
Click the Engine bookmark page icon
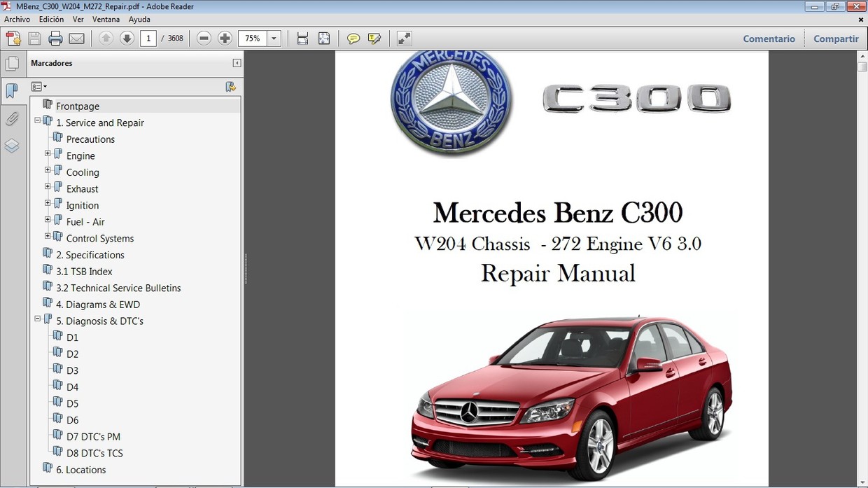tap(58, 154)
